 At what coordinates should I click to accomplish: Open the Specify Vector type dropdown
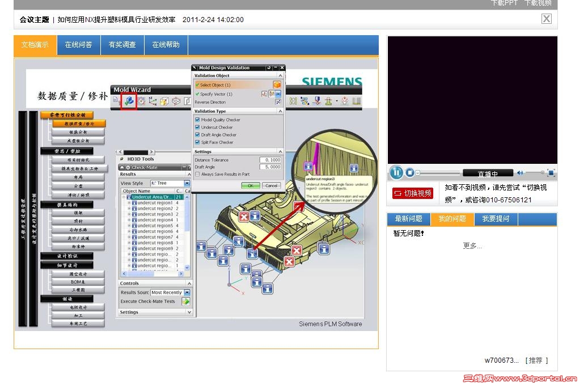[278, 94]
